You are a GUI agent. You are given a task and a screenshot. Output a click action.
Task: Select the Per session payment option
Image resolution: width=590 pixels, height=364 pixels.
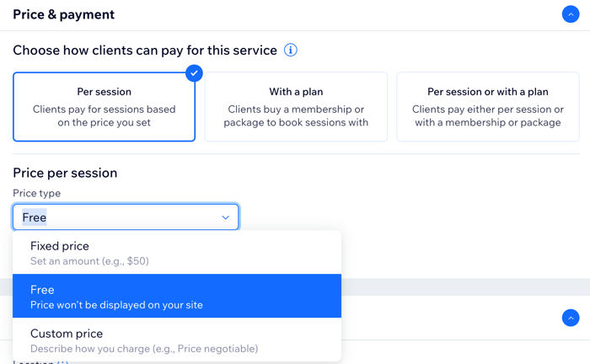click(x=105, y=107)
